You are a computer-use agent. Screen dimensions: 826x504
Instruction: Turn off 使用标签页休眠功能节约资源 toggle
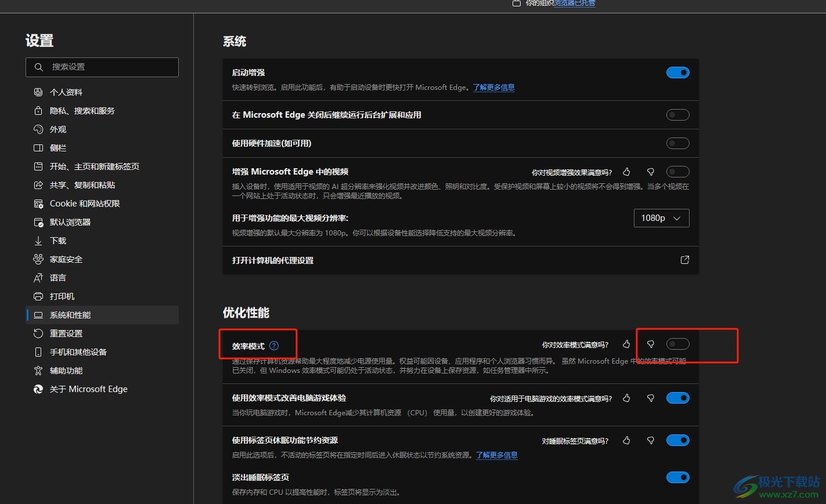click(677, 440)
